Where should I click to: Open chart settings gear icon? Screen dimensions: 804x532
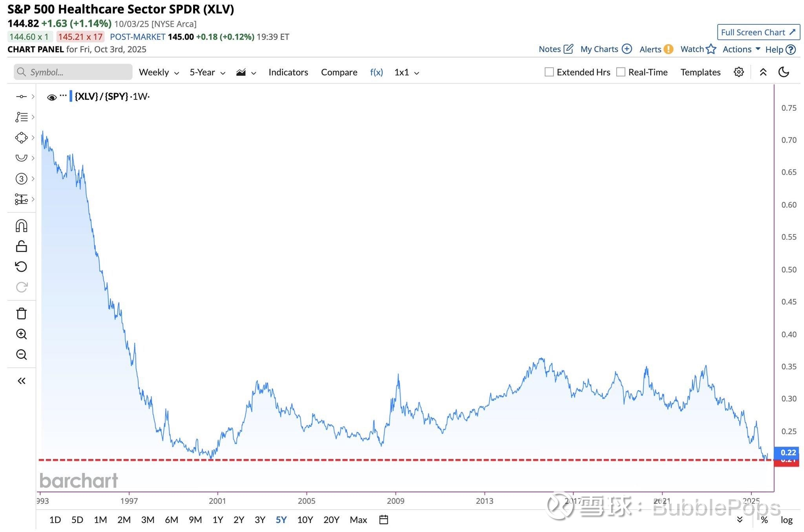tap(738, 72)
